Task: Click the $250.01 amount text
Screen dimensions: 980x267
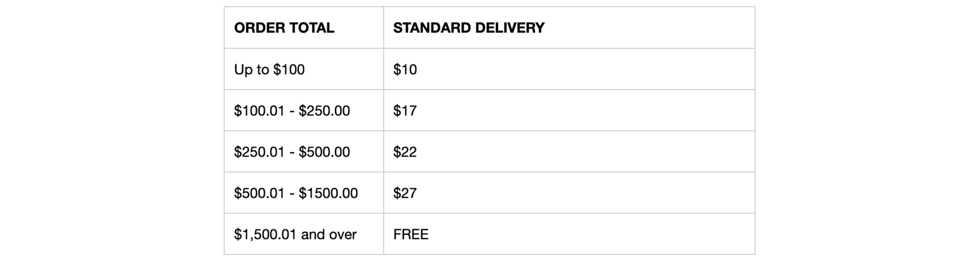Action: pyautogui.click(x=259, y=152)
